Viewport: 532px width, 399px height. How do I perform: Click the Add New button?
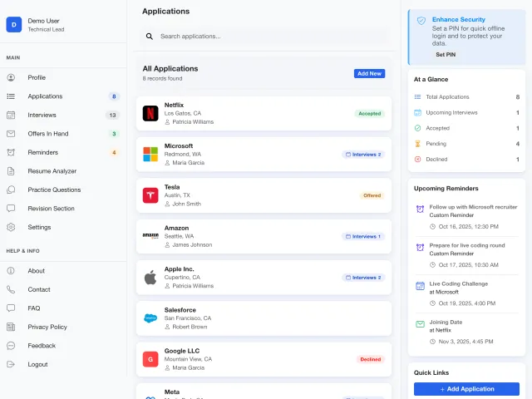[369, 74]
